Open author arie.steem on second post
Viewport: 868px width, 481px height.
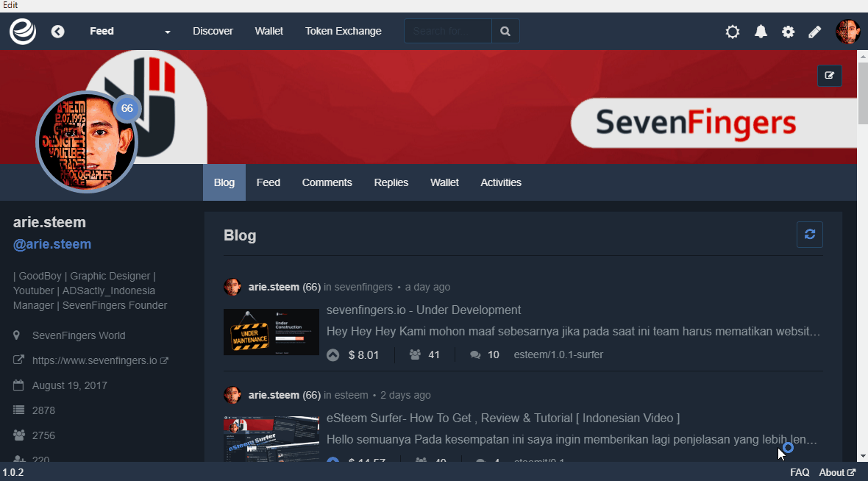coord(274,395)
